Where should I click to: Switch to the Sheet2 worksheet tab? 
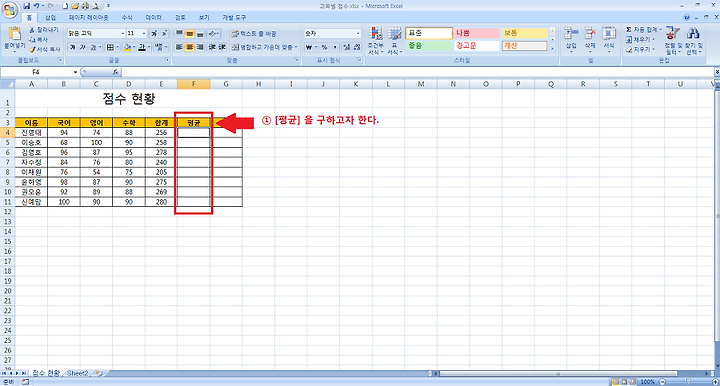click(77, 373)
